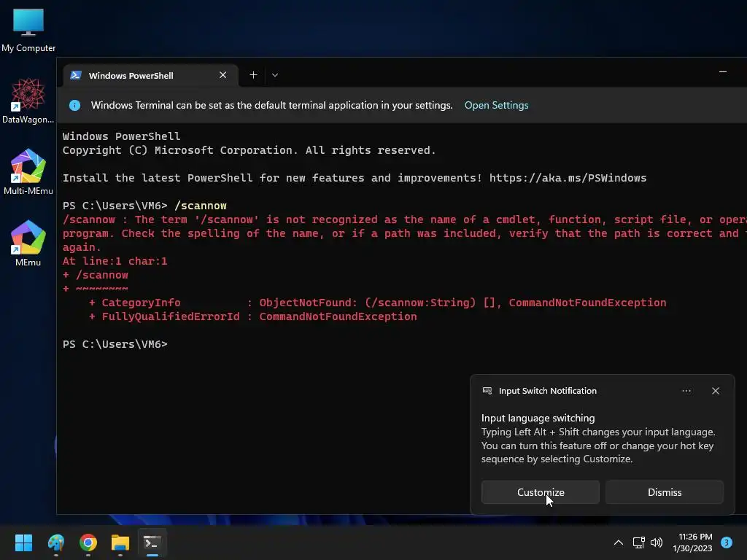Click the Open Settings link
This screenshot has width=747, height=560.
(496, 105)
